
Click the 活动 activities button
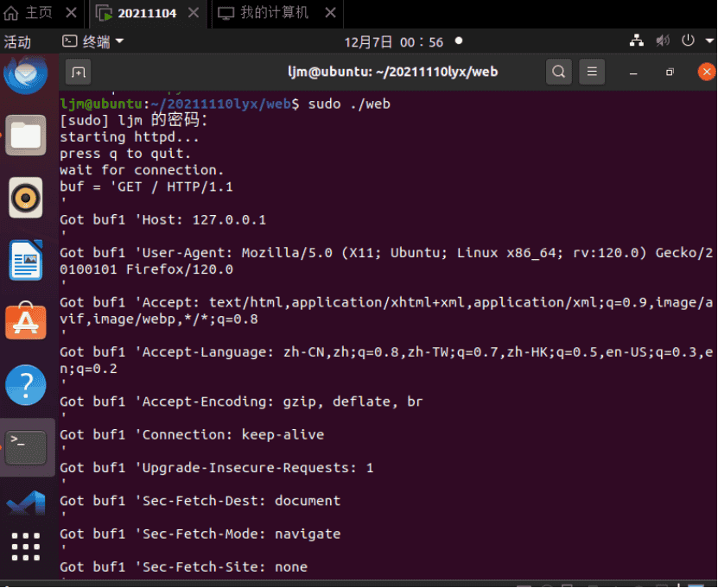tap(17, 41)
